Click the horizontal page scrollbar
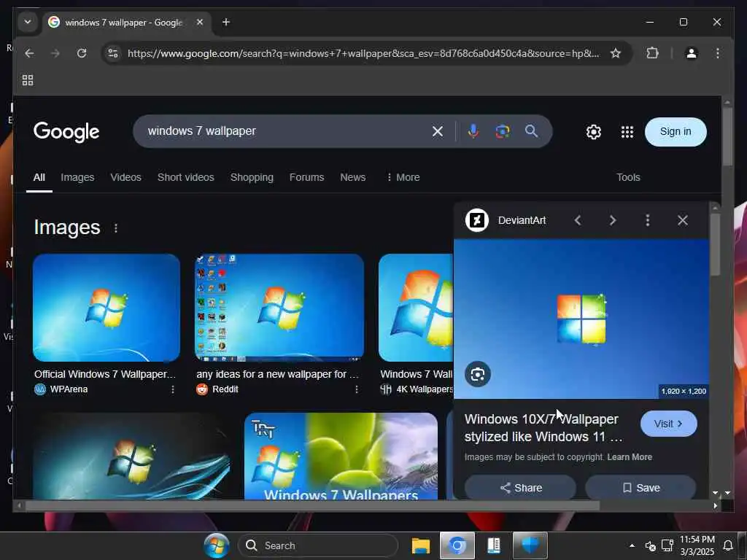 tap(312, 506)
